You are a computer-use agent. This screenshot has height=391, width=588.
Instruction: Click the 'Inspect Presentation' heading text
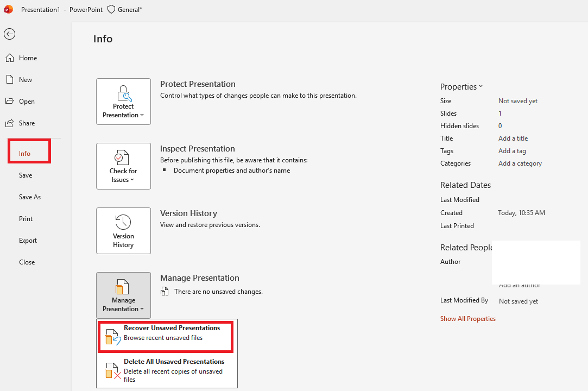coord(198,149)
